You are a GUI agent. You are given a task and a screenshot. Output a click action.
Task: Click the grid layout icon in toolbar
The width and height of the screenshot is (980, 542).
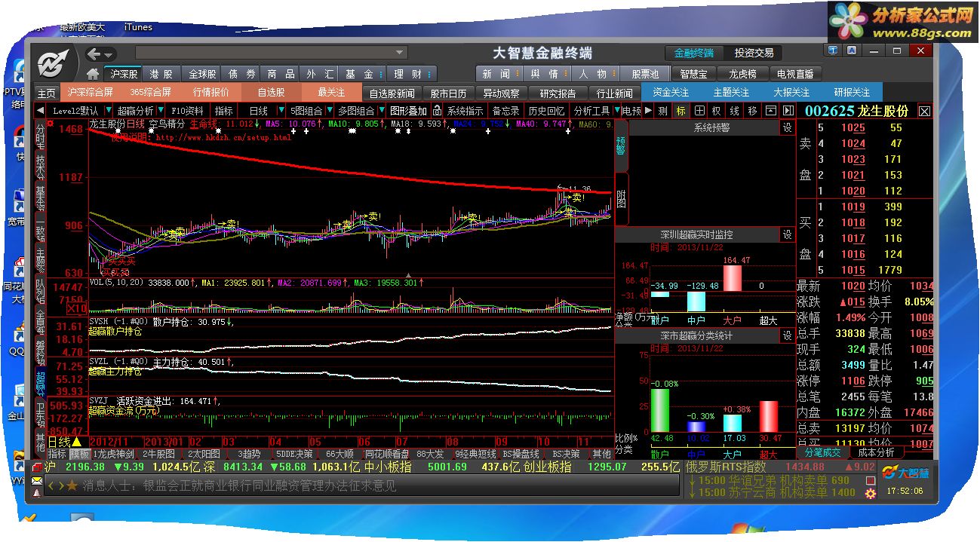tap(699, 111)
